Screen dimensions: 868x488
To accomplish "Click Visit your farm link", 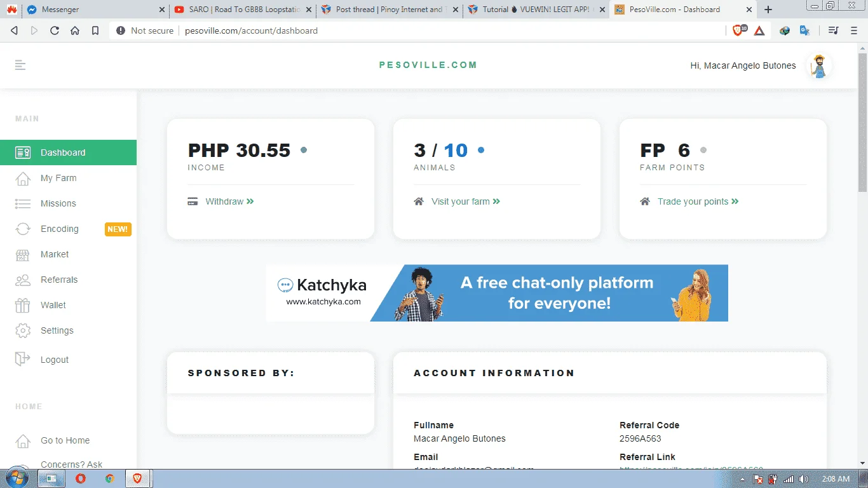I will 466,201.
